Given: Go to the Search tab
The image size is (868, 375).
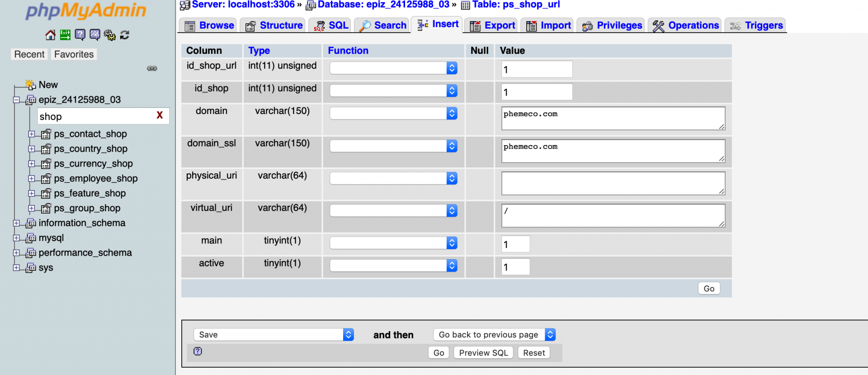Looking at the screenshot, I should [x=382, y=25].
